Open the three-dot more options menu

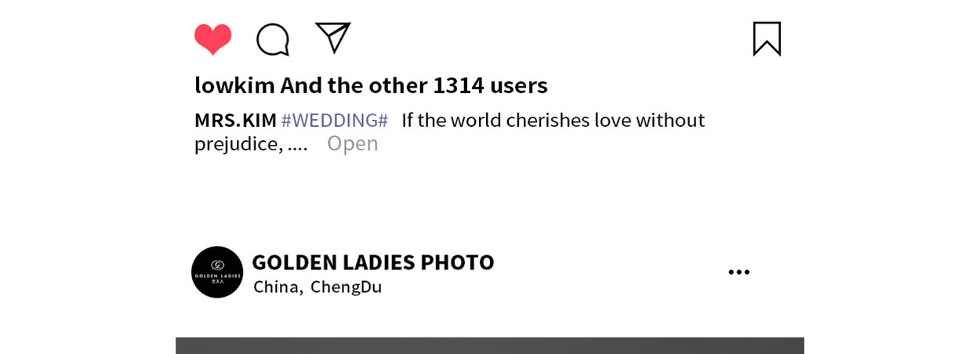click(739, 272)
